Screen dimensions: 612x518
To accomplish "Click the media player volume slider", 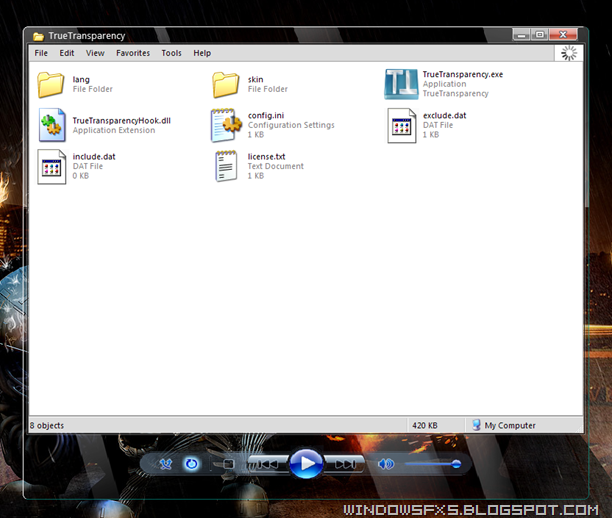I will click(x=433, y=464).
